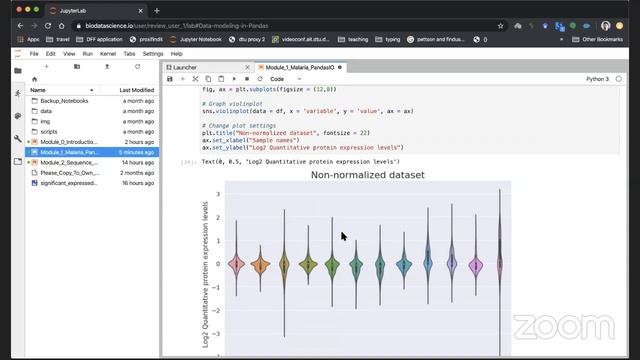Image resolution: width=640 pixels, height=360 pixels.
Task: Open command palette sidebar icon
Action: 18,116
